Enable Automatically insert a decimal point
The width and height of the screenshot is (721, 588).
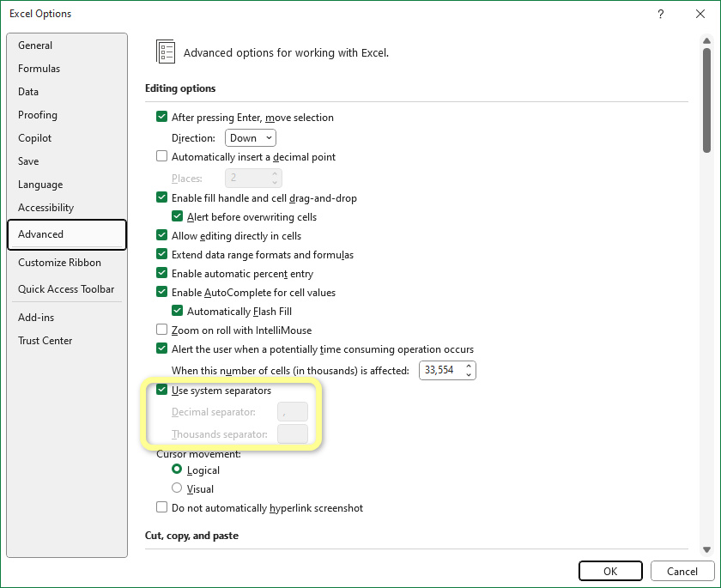161,156
